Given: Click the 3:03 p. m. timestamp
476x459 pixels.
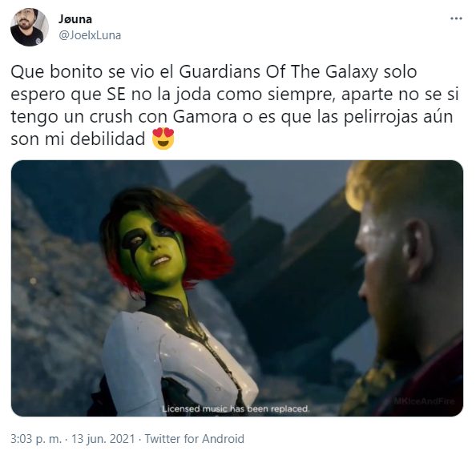Looking at the screenshot, I should (36, 439).
